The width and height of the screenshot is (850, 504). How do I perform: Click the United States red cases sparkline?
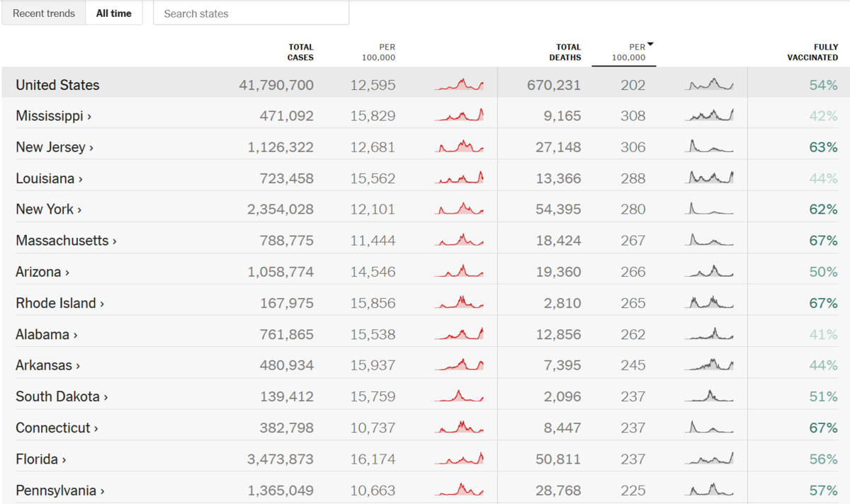(x=459, y=85)
